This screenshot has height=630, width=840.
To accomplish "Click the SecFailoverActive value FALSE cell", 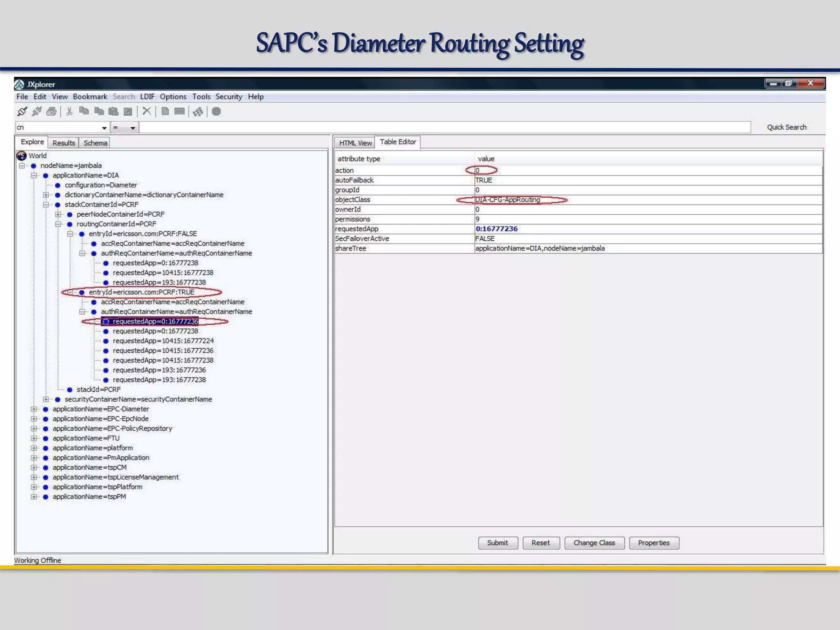I will (x=648, y=239).
